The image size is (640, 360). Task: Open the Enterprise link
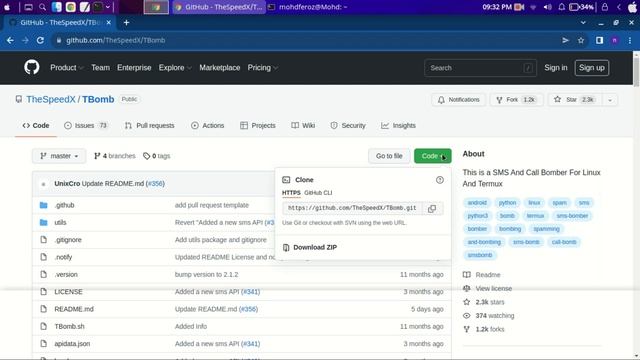click(x=134, y=68)
